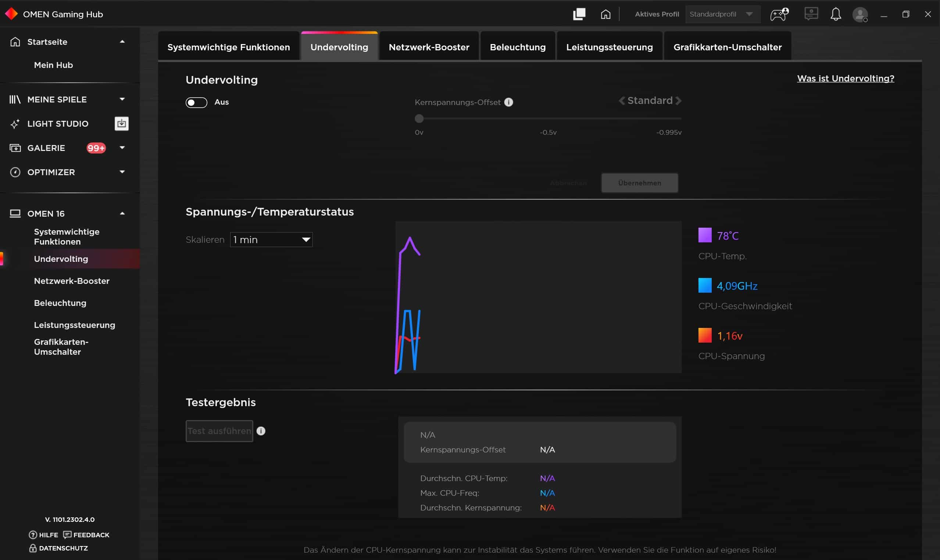Click the gamepad controller icon

[779, 14]
